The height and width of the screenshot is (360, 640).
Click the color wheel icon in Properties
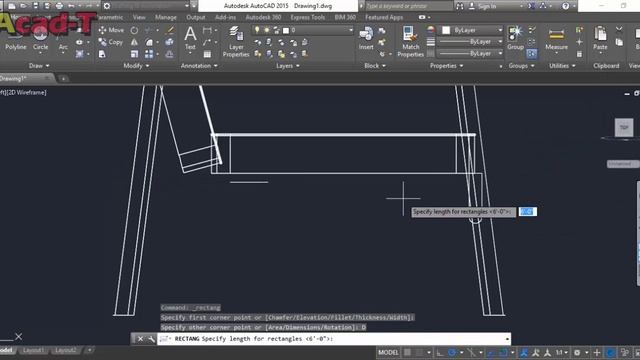point(431,30)
